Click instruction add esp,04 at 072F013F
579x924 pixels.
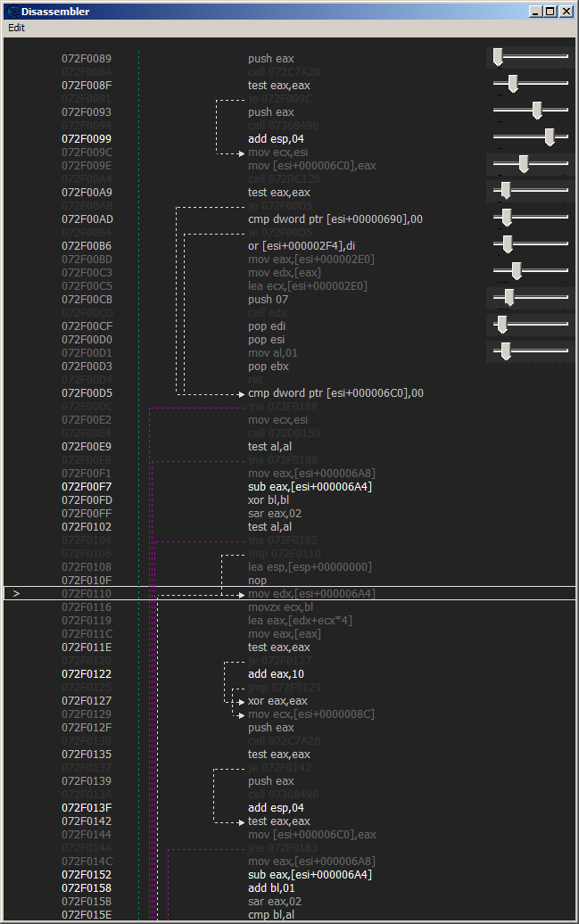coord(276,808)
